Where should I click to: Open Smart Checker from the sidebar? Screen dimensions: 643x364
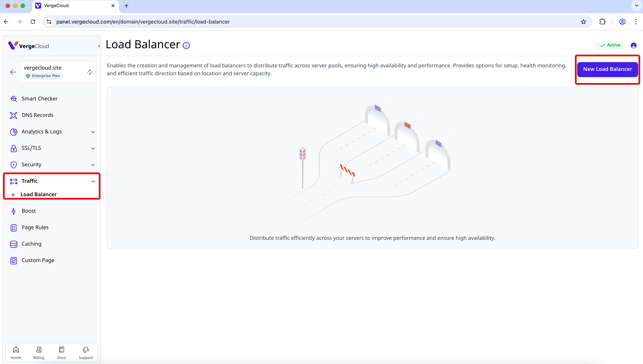pos(39,99)
